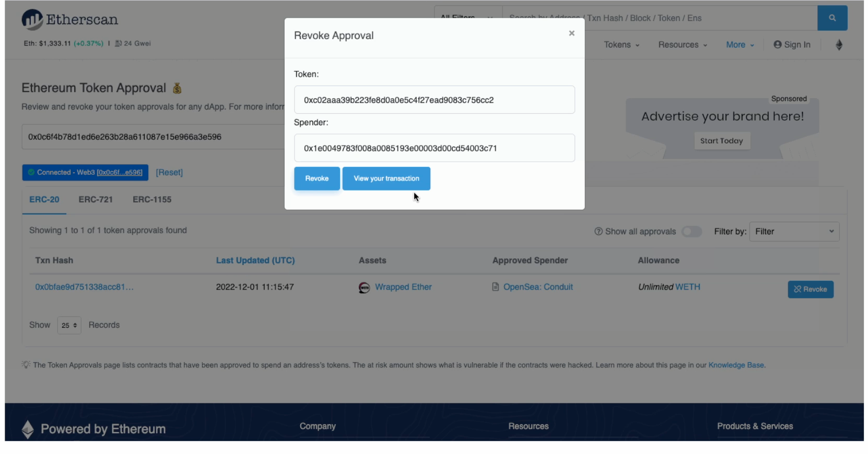Viewport: 868px width, 454px height.
Task: Click the Token address field
Action: [x=435, y=100]
